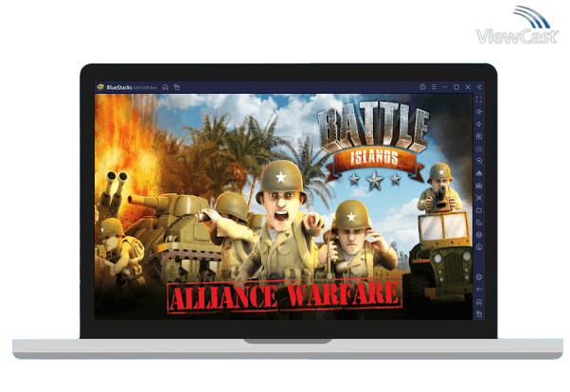Click the volume down icon in sidebar
This screenshot has height=392, width=570.
coord(479,124)
